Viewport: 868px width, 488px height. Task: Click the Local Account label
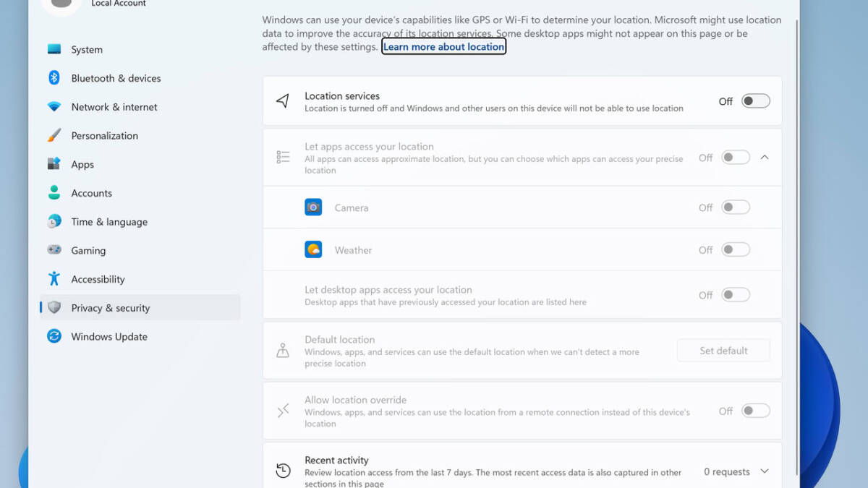119,4
